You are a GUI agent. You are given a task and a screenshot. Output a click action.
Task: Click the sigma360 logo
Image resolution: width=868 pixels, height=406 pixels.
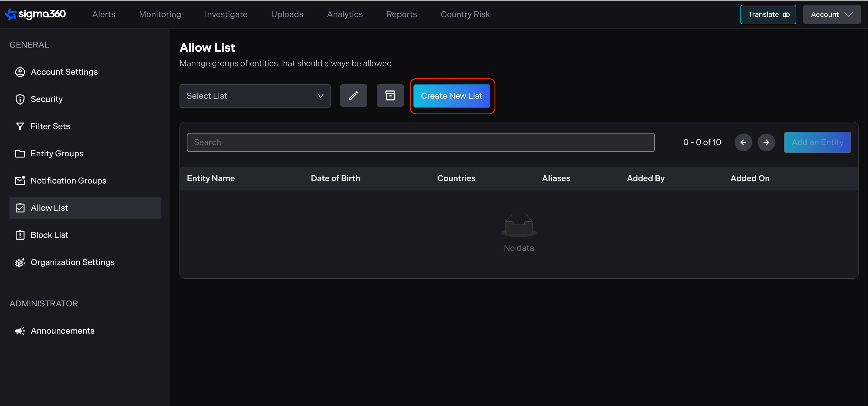coord(36,14)
